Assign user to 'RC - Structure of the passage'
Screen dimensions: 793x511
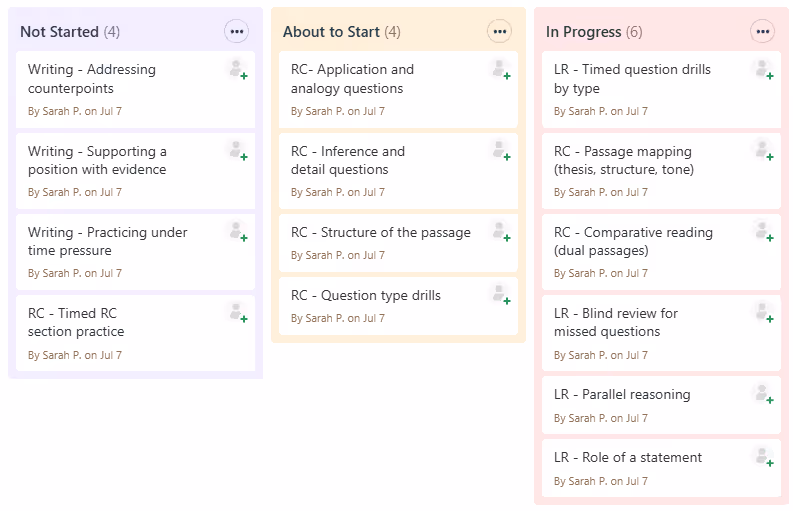click(x=500, y=232)
